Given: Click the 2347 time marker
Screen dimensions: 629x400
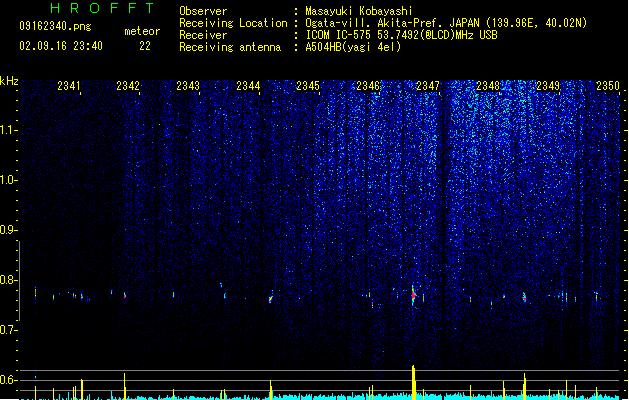Looking at the screenshot, I should (x=428, y=86).
